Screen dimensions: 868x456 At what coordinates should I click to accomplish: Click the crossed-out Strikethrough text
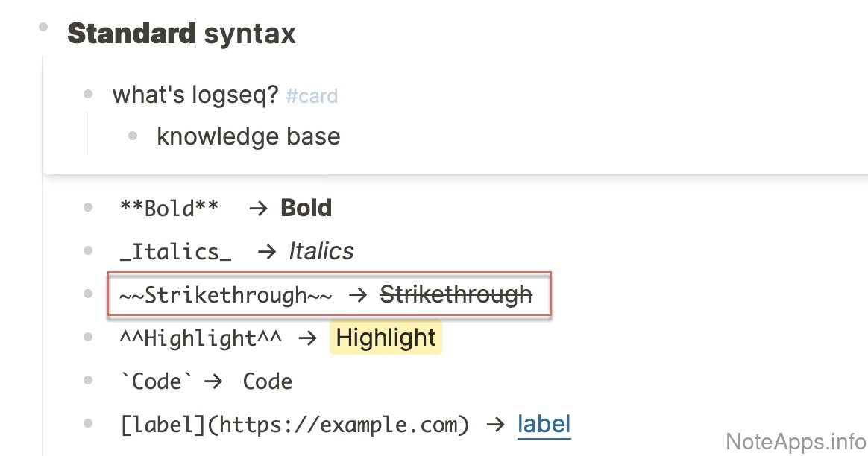(456, 294)
